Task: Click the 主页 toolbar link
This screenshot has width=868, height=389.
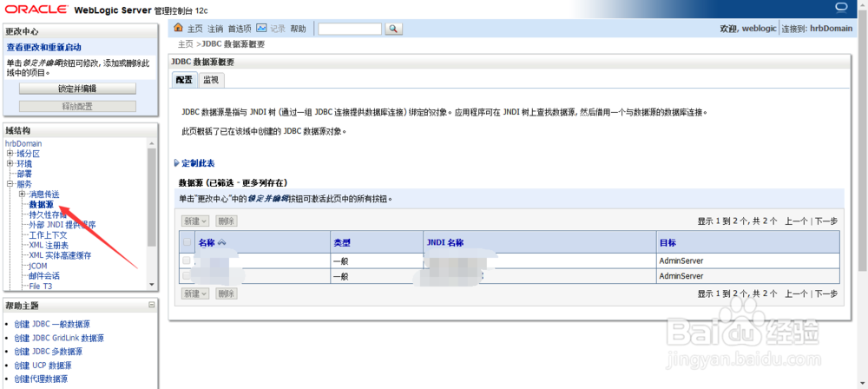Action: click(x=195, y=29)
